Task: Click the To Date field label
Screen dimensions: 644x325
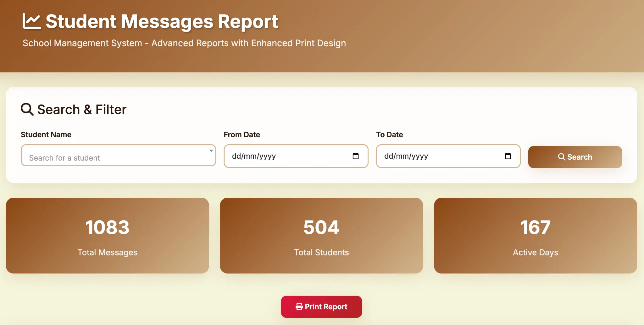Action: point(389,135)
